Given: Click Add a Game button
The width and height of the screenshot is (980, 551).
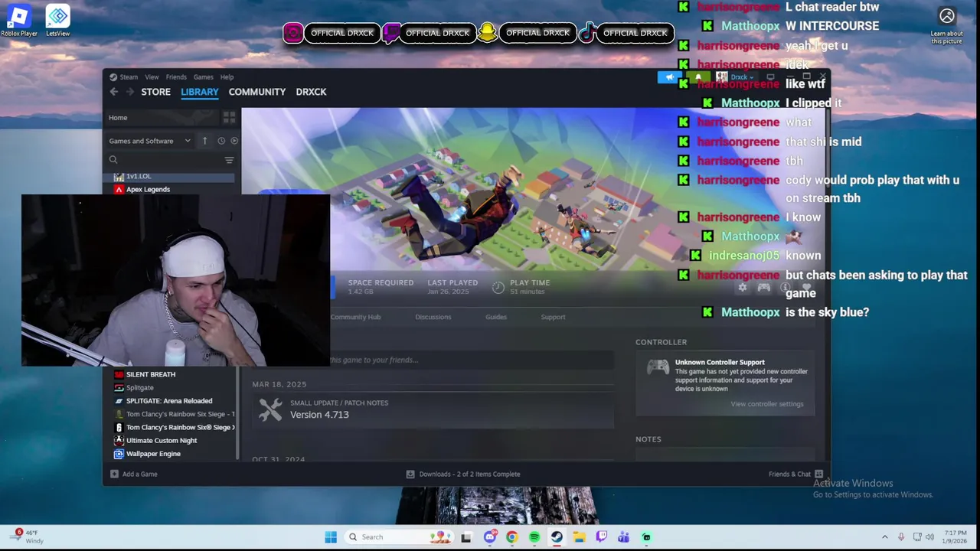Looking at the screenshot, I should tap(134, 474).
